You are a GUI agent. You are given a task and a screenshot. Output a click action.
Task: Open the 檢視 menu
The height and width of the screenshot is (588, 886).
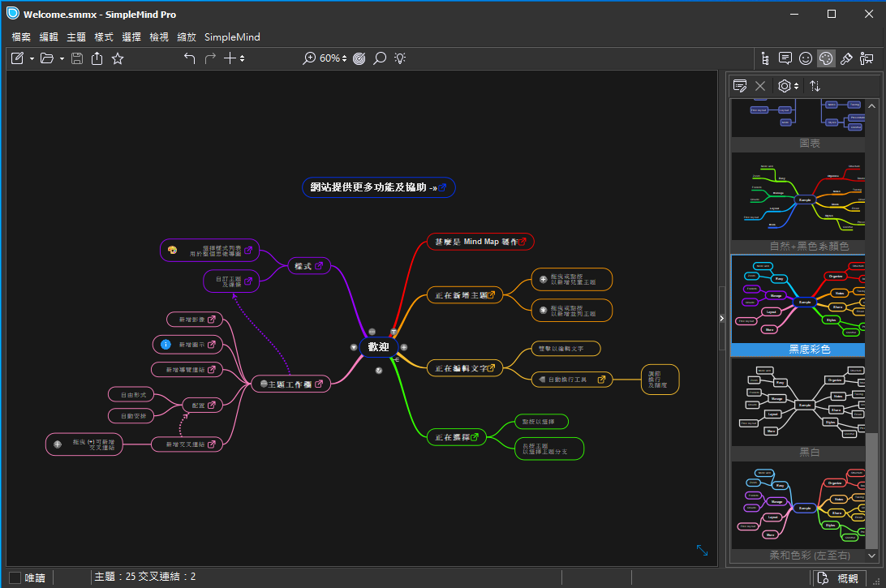[x=159, y=36]
